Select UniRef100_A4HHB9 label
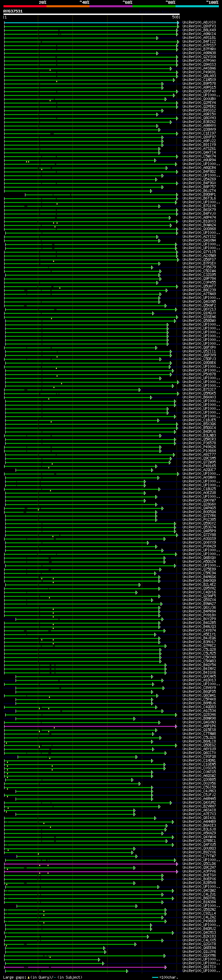222x980 pixels. 199,821
